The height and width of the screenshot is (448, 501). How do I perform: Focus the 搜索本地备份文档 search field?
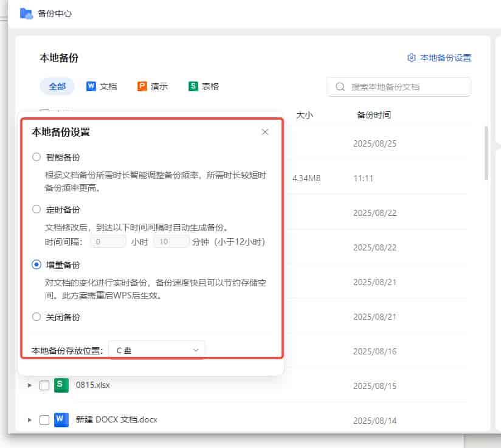[398, 86]
